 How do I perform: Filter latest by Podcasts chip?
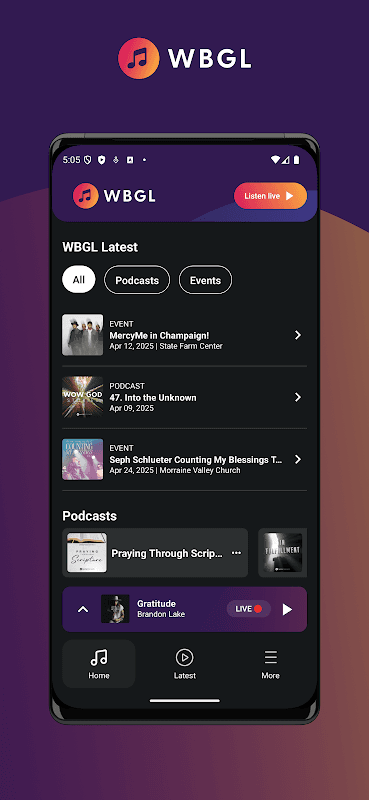[x=137, y=280]
